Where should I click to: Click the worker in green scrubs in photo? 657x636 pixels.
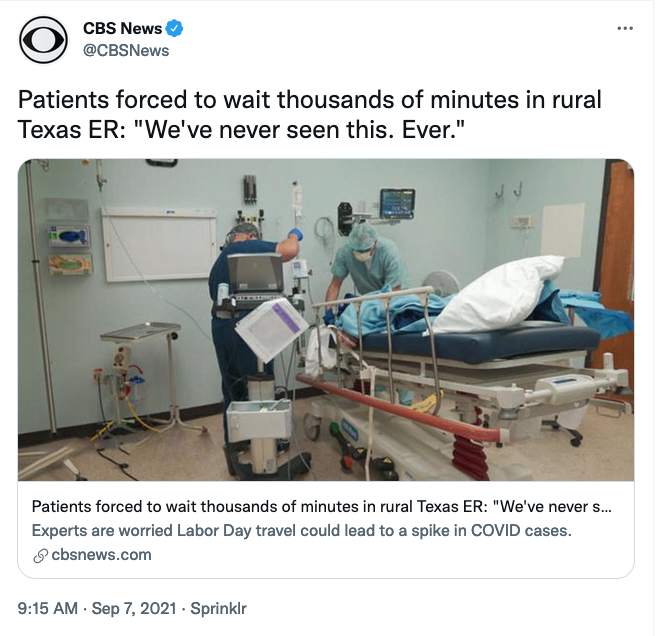click(x=364, y=262)
